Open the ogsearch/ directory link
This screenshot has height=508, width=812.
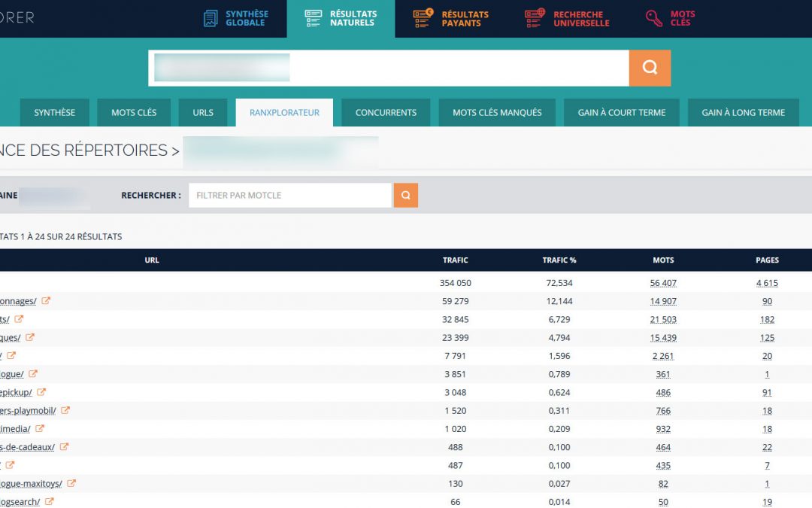[20, 502]
